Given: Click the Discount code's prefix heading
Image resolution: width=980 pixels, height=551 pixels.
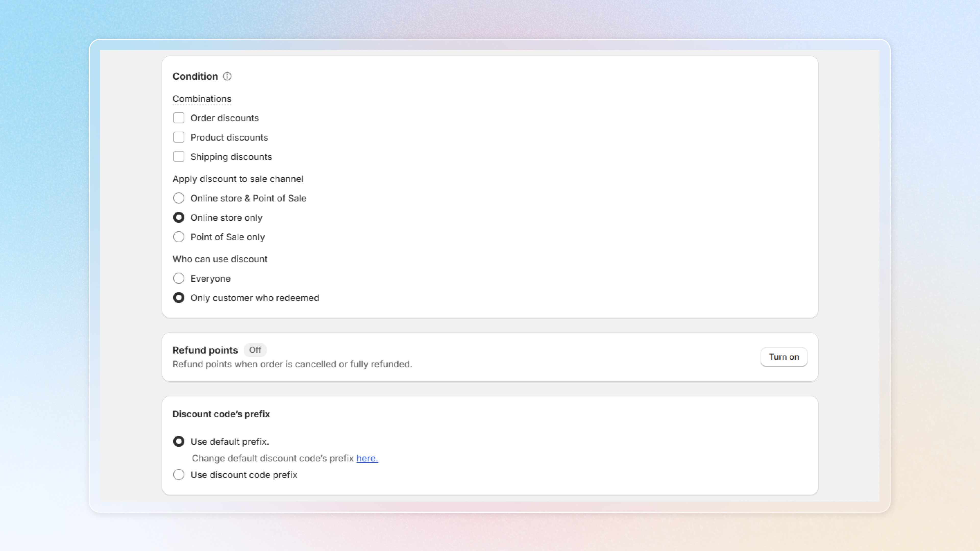Looking at the screenshot, I should point(221,414).
